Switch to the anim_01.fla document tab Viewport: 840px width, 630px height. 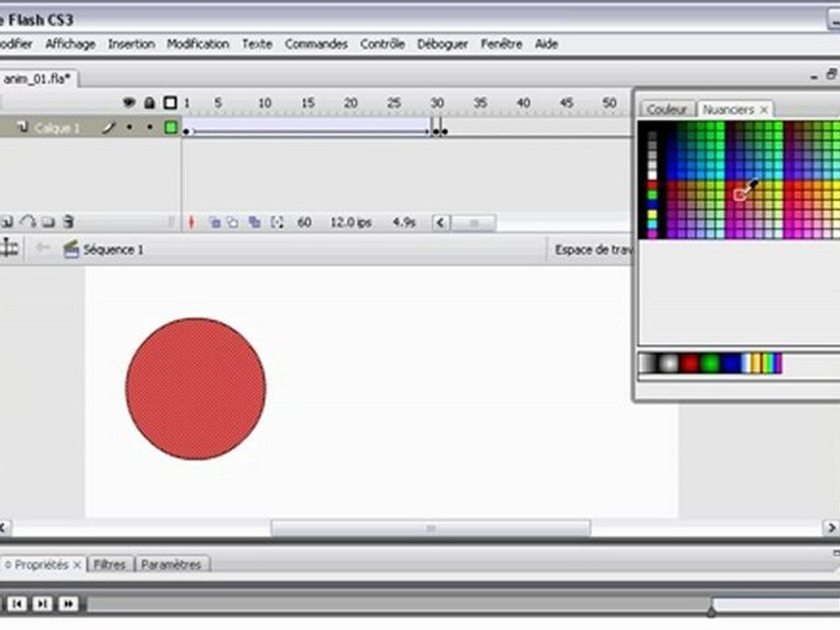coord(38,79)
